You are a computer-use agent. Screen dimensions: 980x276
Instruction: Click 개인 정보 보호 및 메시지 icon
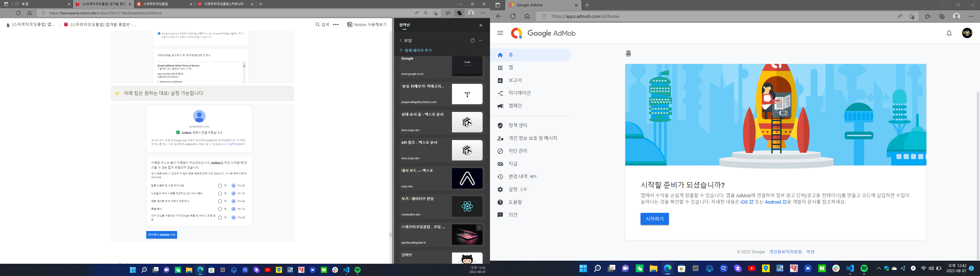tap(500, 138)
